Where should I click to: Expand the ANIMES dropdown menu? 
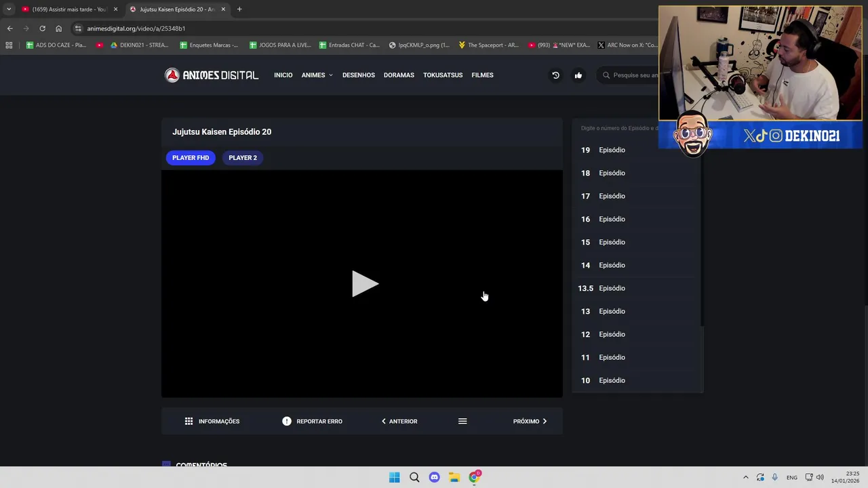point(317,75)
